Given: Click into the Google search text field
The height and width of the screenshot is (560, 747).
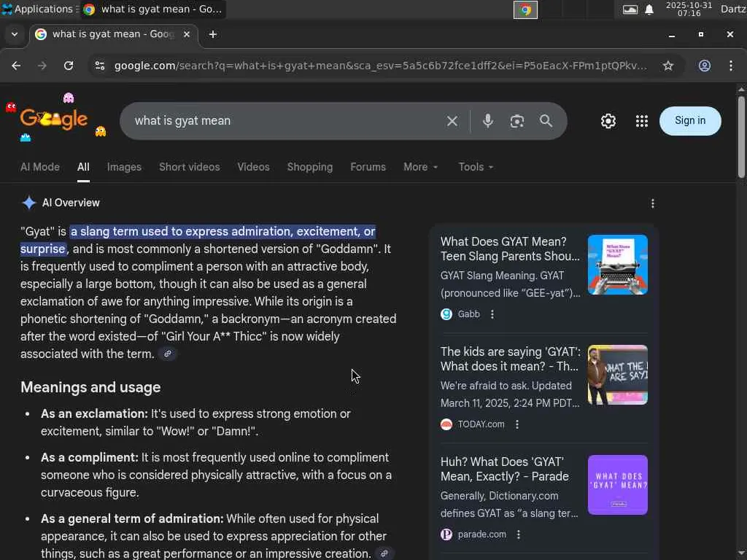Looking at the screenshot, I should point(286,121).
